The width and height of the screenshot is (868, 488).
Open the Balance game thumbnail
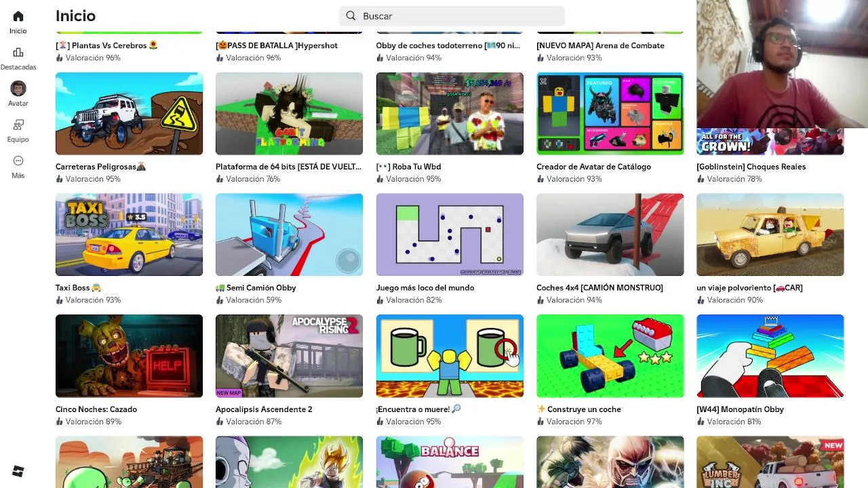tap(450, 462)
